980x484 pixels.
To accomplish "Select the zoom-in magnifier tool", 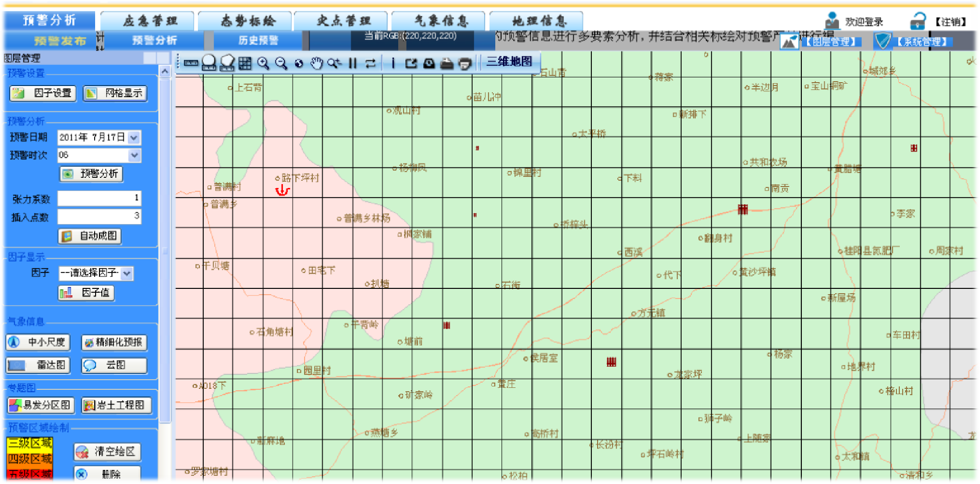I will [263, 63].
